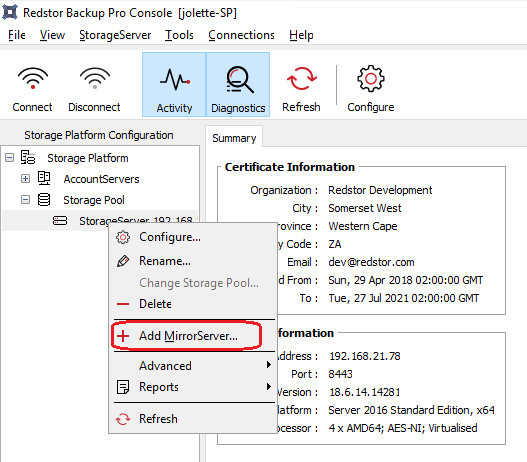Toggle the Diagnostics toolbar button
This screenshot has height=462, width=527.
(238, 85)
